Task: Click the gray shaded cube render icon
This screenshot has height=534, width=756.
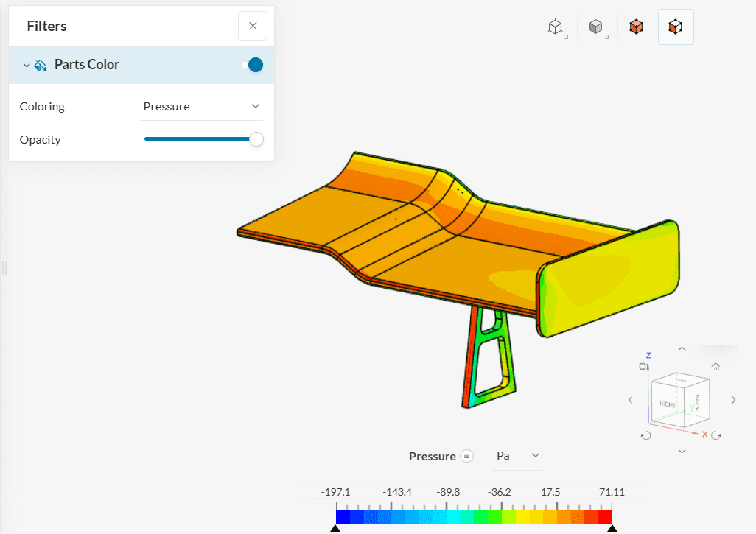Action: [x=595, y=27]
